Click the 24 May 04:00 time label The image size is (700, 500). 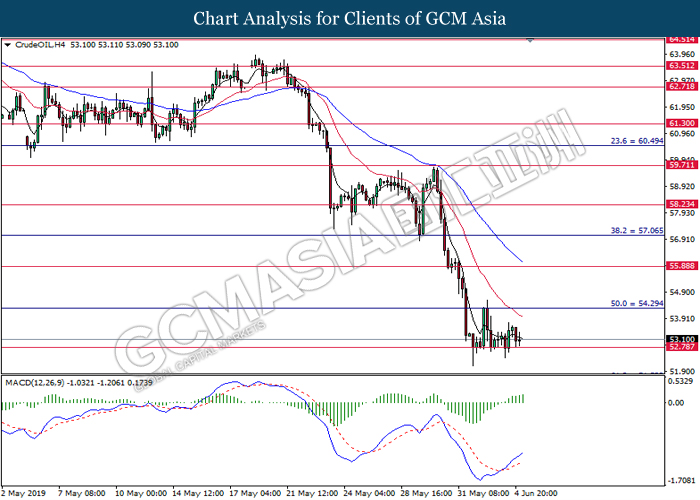coord(370,493)
